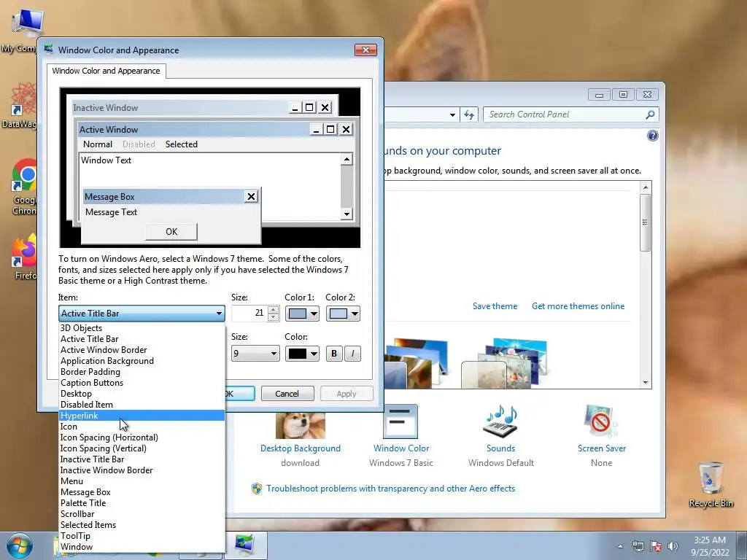Choose Message Box list entry
This screenshot has height=560, width=747.
point(142,492)
